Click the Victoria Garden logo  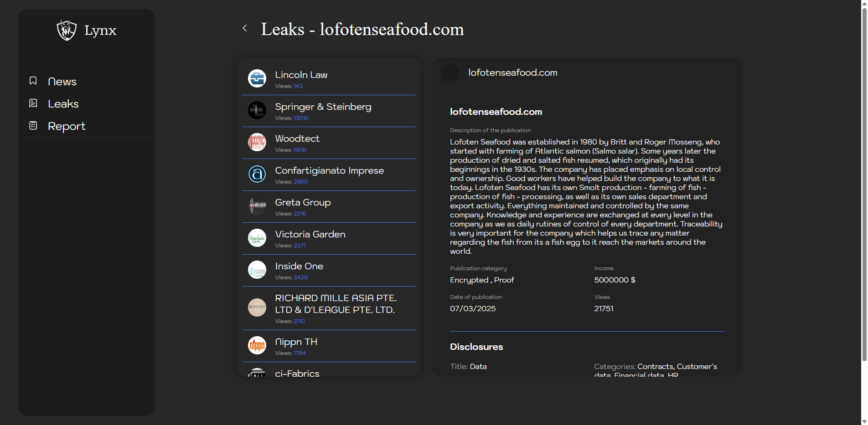pos(257,238)
